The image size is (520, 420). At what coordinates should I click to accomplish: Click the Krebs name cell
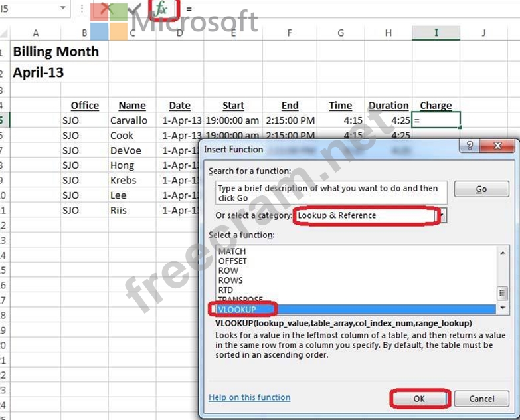[x=132, y=180]
